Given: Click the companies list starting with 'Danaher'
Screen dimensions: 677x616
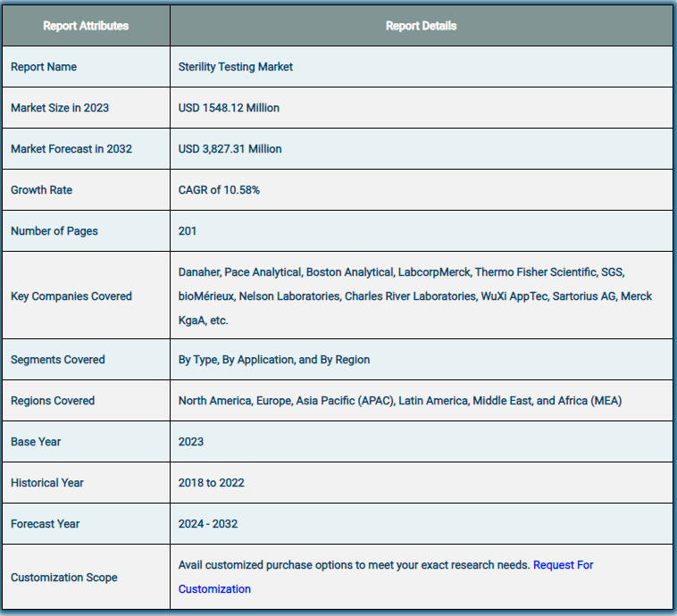Looking at the screenshot, I should (x=415, y=296).
